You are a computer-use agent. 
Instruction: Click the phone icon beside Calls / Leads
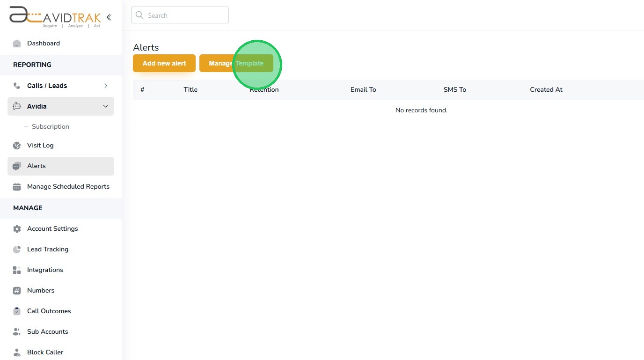point(17,86)
